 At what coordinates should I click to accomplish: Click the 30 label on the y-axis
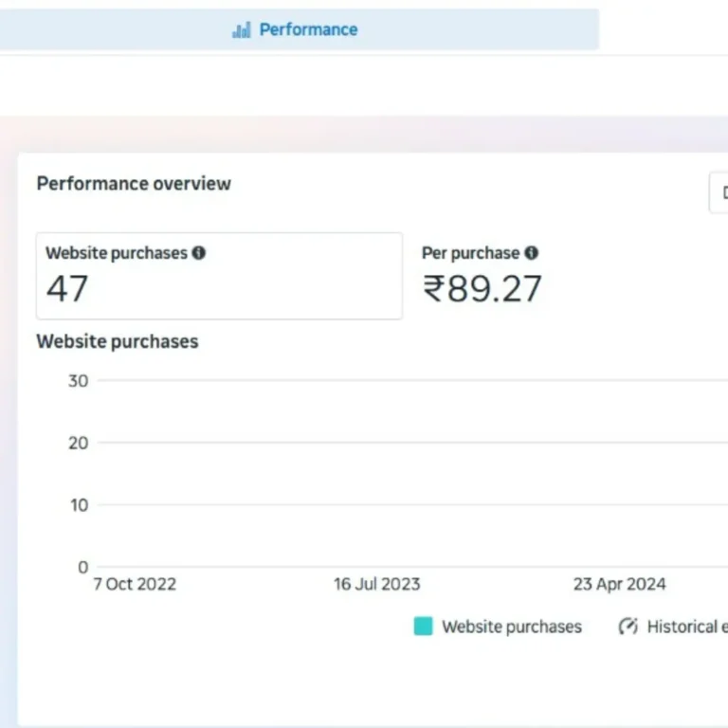coord(78,381)
